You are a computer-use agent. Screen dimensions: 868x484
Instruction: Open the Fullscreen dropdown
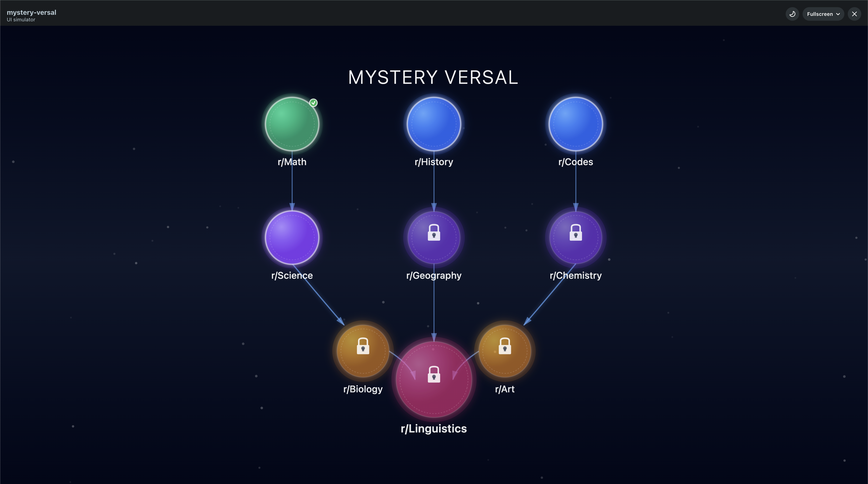click(x=823, y=14)
